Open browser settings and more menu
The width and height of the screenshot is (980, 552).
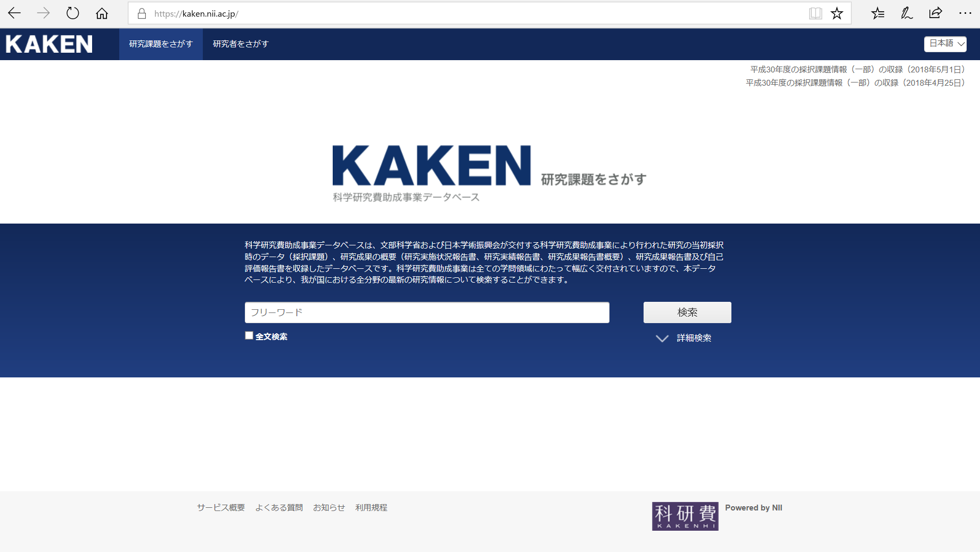[x=965, y=13]
